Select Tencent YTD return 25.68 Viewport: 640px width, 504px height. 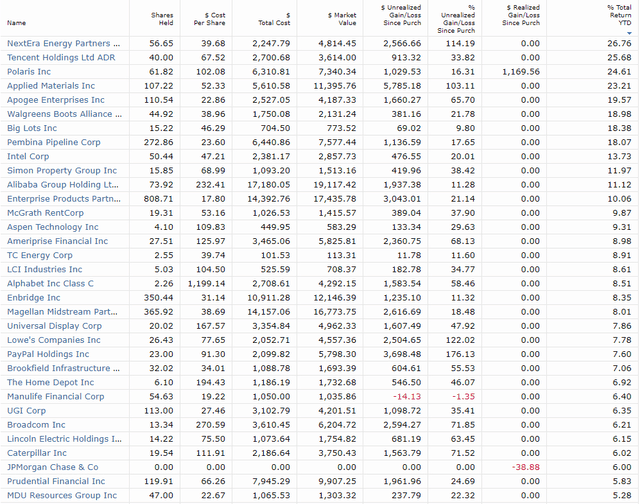pyautogui.click(x=619, y=58)
